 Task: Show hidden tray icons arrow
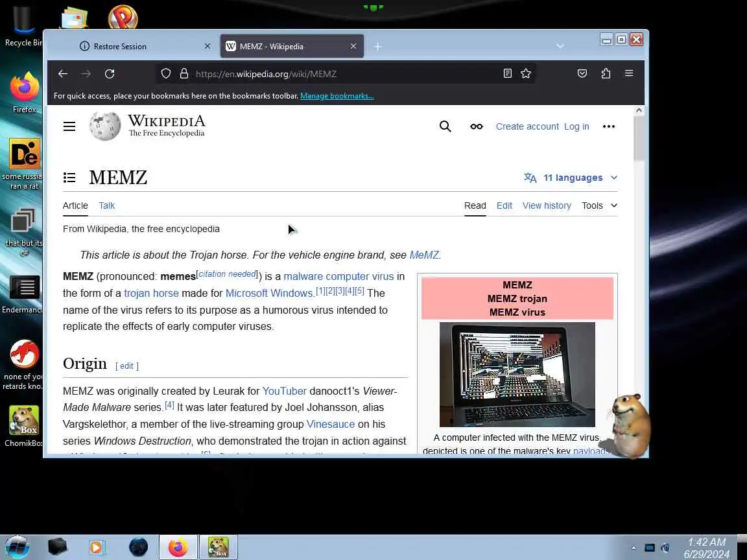pyautogui.click(x=634, y=548)
